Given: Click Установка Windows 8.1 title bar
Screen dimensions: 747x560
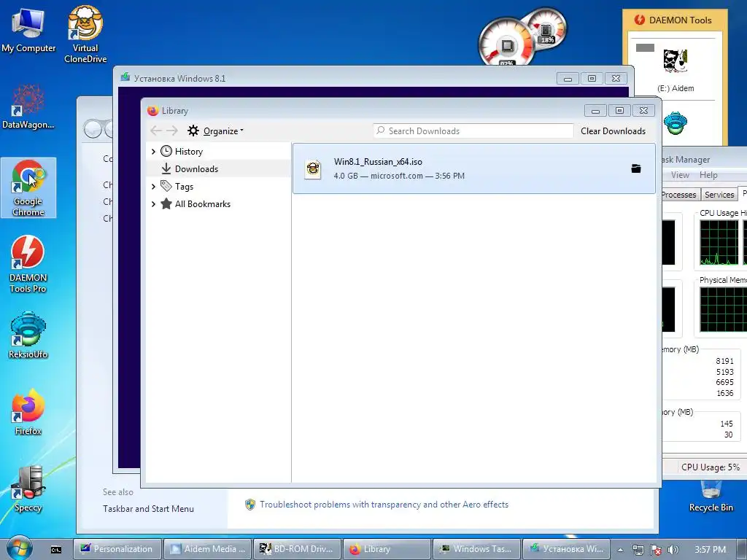Looking at the screenshot, I should (337, 78).
